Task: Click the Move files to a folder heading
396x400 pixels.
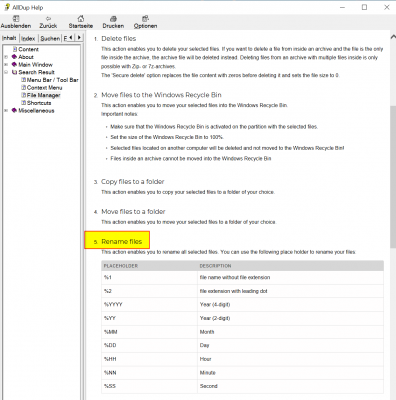Action: click(133, 211)
